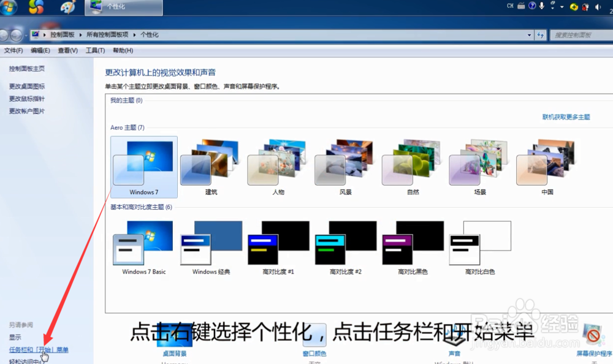
Task: Open 显示 link in sidebar
Action: coord(15,337)
